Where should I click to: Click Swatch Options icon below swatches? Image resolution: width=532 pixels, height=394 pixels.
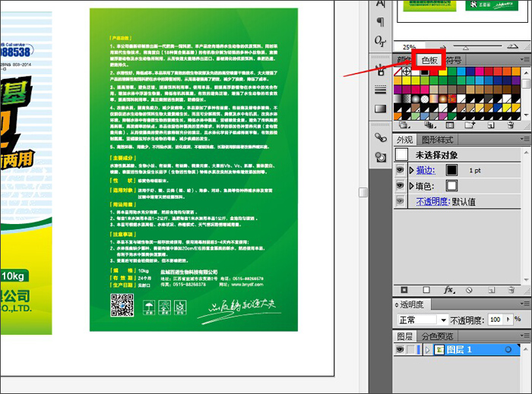pyautogui.click(x=450, y=125)
